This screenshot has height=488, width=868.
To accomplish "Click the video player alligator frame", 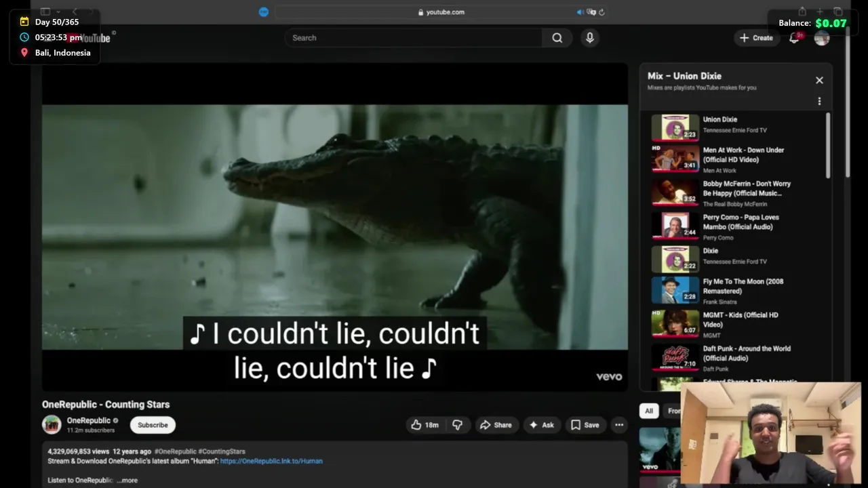I will point(334,227).
